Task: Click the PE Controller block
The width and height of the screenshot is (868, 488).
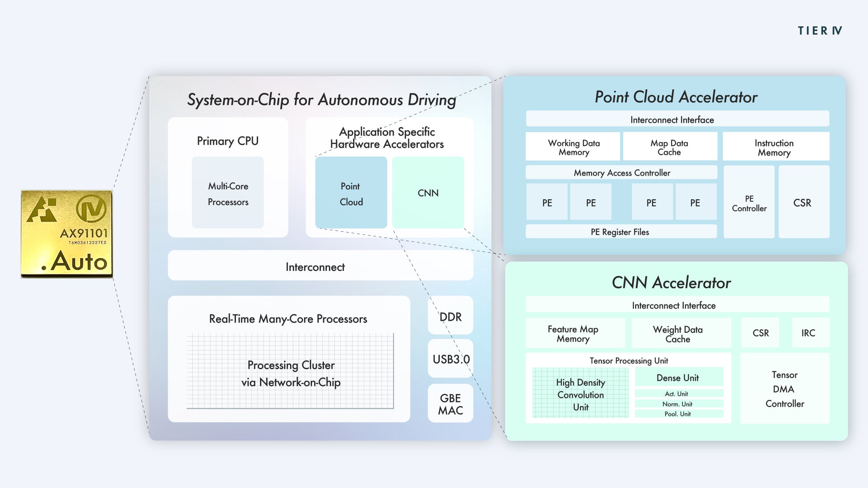Action: coord(749,203)
